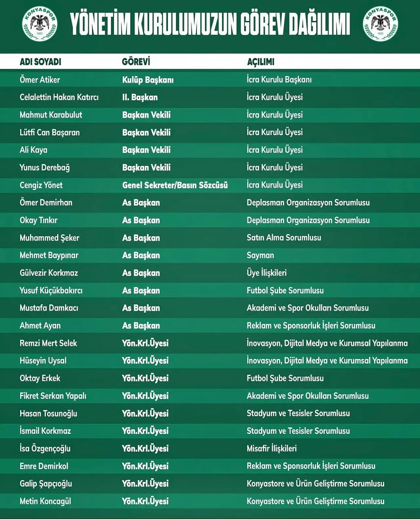Click Konyastore ve Ürün Geliştirme in Galip Şapçıoğlu row
This screenshot has height=519, width=420.
[297, 484]
